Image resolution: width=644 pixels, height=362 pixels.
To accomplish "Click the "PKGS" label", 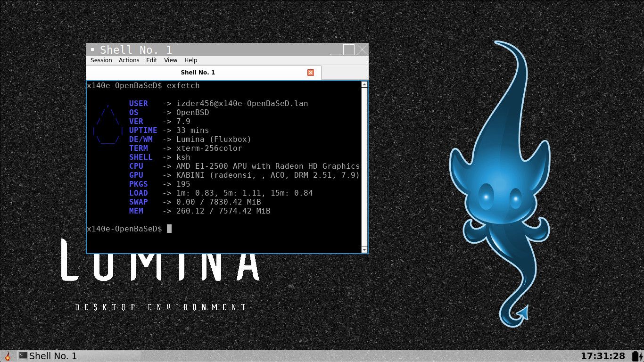I will [x=139, y=184].
